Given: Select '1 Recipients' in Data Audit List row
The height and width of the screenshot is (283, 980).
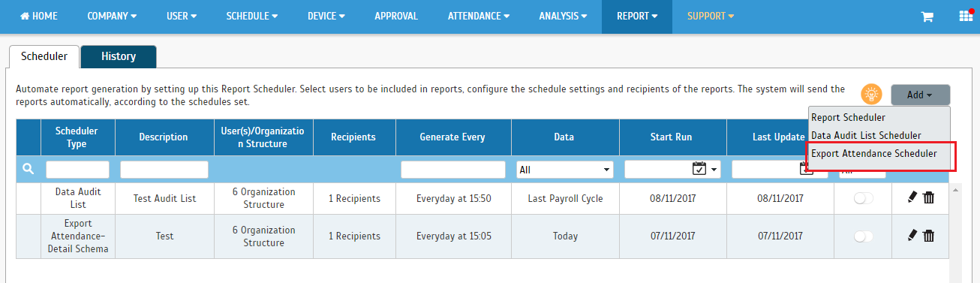Looking at the screenshot, I should pyautogui.click(x=354, y=199).
